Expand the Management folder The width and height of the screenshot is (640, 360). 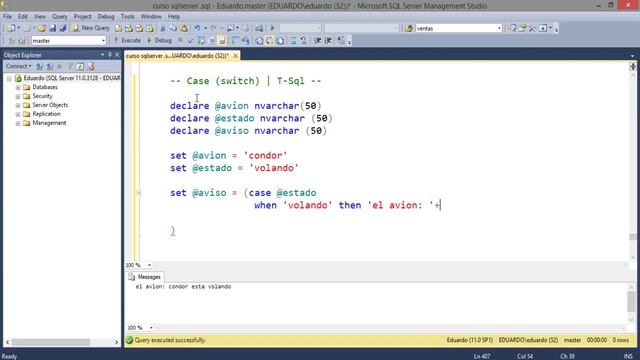tap(18, 123)
